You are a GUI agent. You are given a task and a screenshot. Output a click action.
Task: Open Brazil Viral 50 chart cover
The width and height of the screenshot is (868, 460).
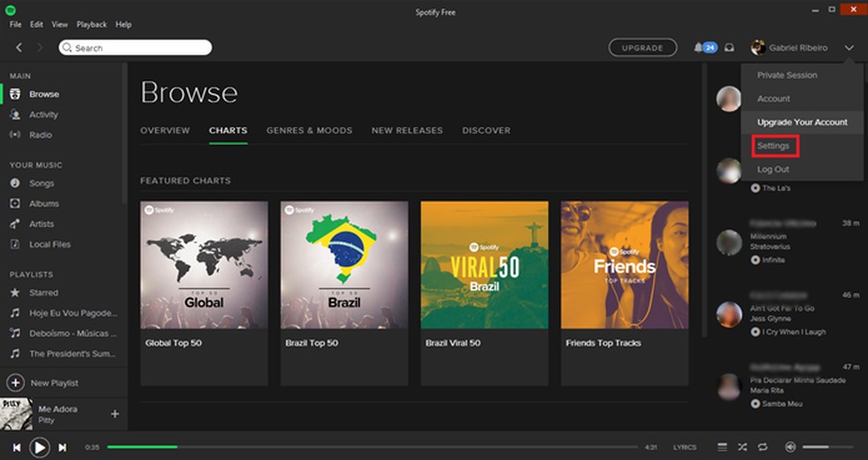[x=484, y=265]
